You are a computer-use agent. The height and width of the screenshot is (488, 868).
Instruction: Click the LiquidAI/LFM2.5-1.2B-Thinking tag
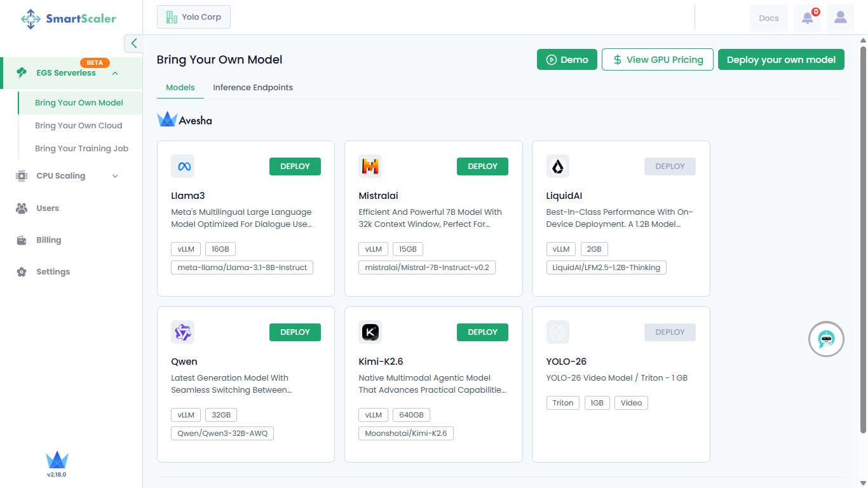[x=606, y=268]
